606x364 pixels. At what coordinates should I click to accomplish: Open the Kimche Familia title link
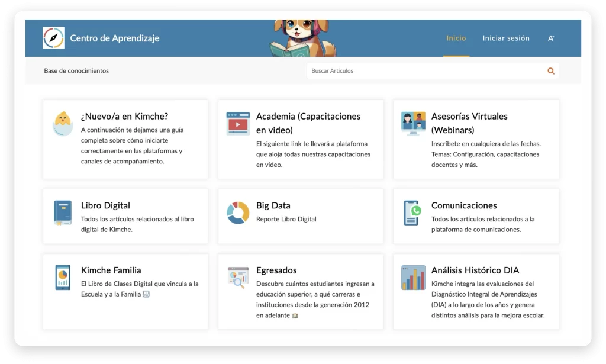pos(111,270)
